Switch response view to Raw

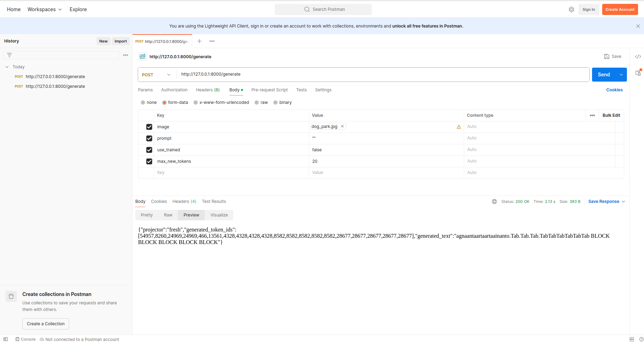coord(168,215)
